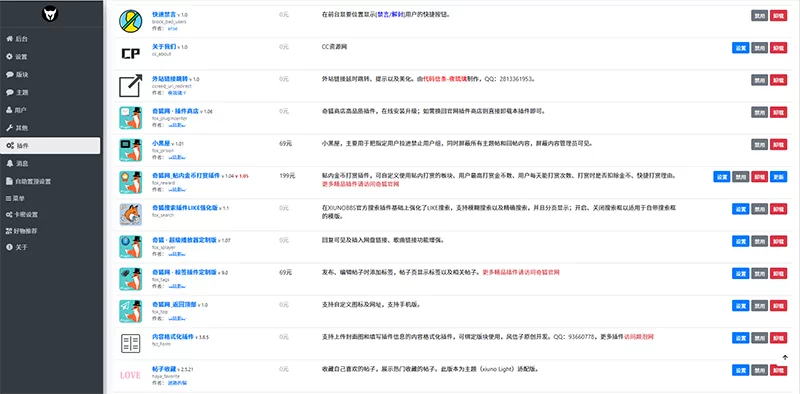This screenshot has width=800, height=394.
Task: Uninstall the 标签插件定制版 plugin
Action: (778, 273)
